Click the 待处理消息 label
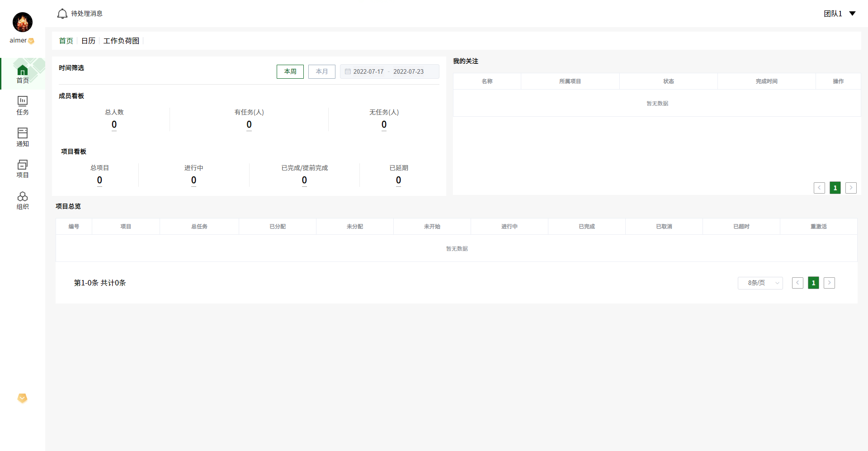This screenshot has width=868, height=451. [87, 14]
